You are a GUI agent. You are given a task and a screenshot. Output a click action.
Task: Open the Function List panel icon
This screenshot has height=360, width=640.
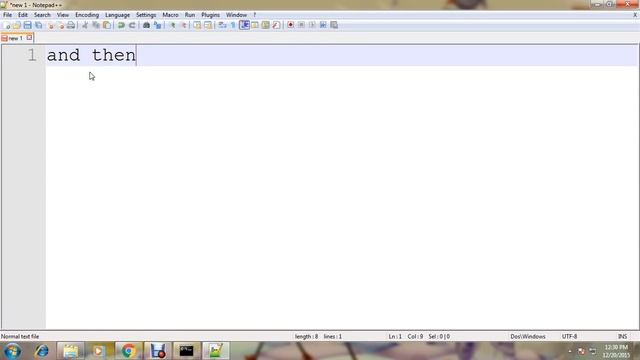[276, 25]
